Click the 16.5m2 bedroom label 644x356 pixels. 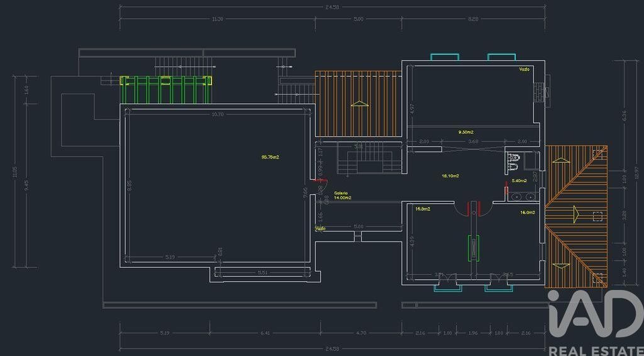click(x=423, y=209)
